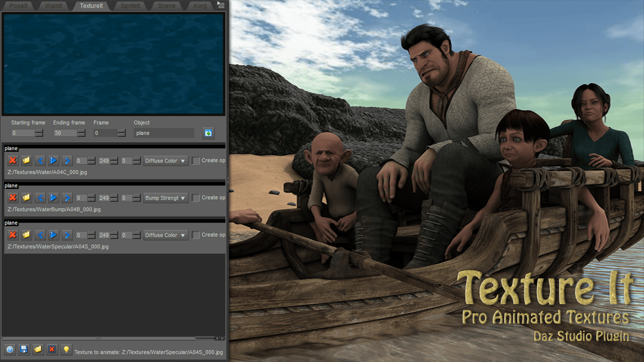Select the Z:/Textures/WaterBump/A04B_000.jpg path text

[54, 210]
